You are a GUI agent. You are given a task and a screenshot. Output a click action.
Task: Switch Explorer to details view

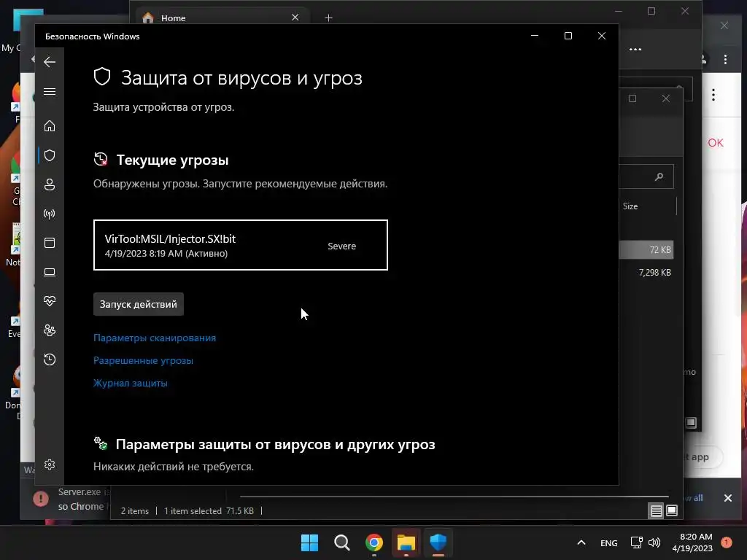point(656,510)
